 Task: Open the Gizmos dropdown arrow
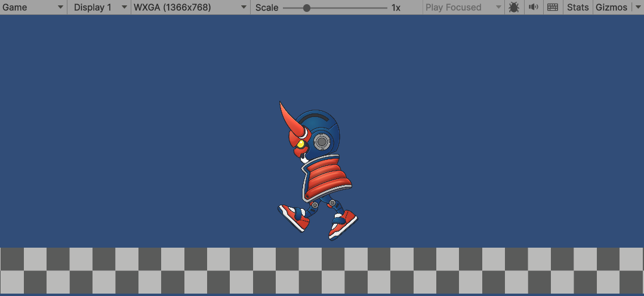tap(636, 7)
